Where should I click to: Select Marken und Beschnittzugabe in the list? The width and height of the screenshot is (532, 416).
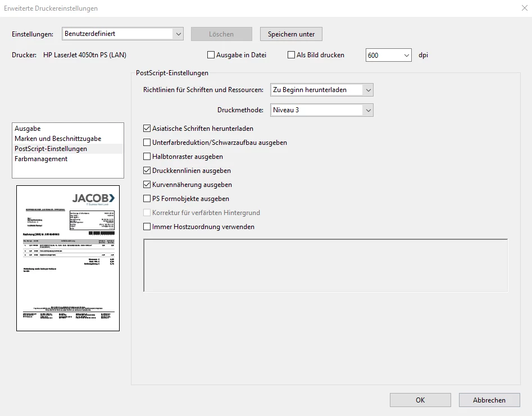(68, 139)
